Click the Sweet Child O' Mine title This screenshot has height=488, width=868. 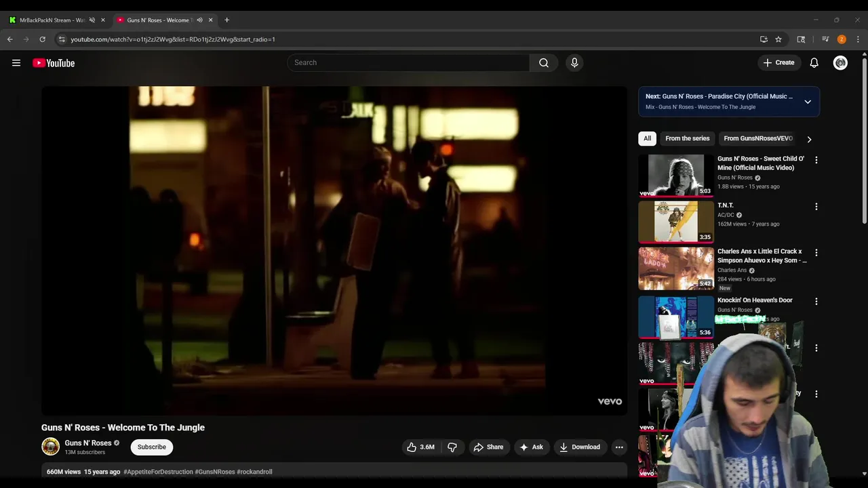[x=761, y=163]
